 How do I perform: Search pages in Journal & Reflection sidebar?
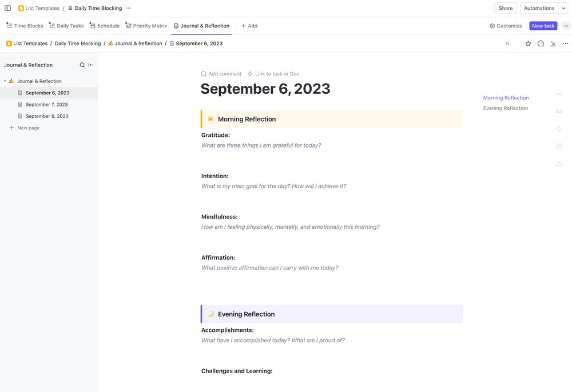[x=82, y=65]
